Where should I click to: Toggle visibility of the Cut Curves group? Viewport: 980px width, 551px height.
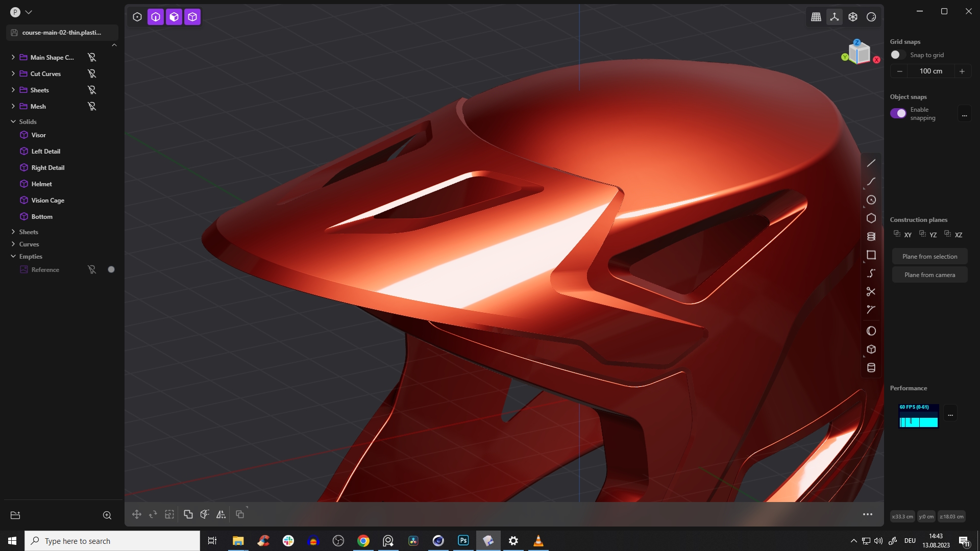[x=92, y=73]
